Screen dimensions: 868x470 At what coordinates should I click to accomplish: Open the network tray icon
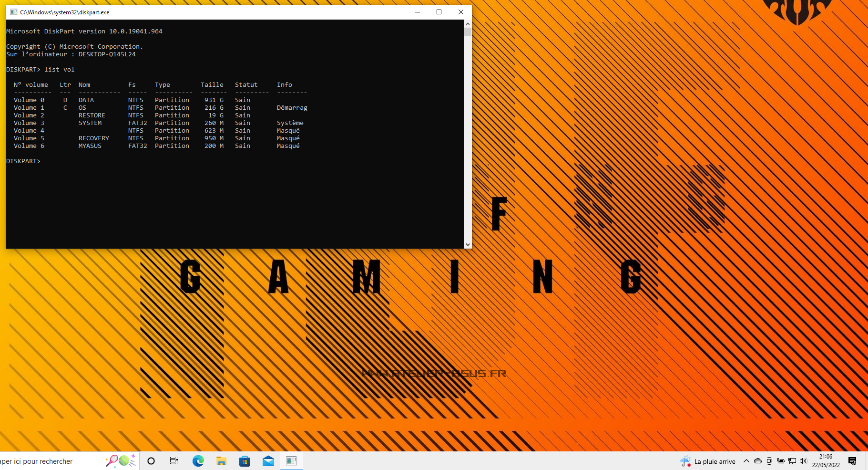coord(792,461)
